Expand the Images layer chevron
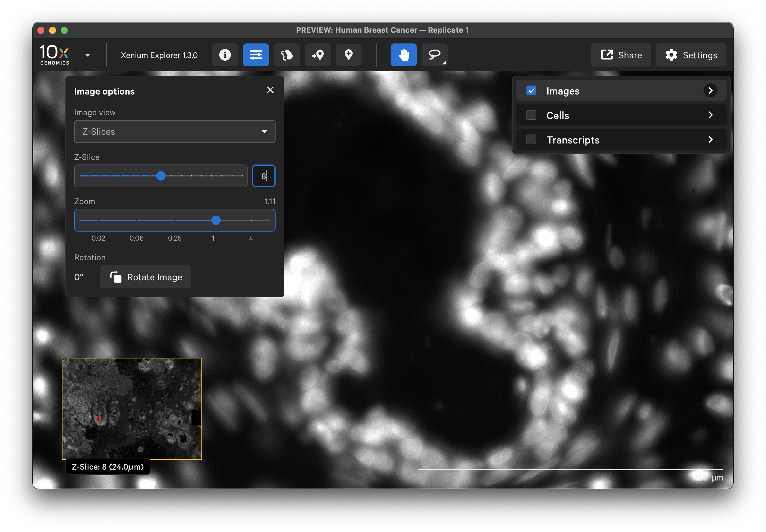Screen dimensions: 766x532 (710, 90)
